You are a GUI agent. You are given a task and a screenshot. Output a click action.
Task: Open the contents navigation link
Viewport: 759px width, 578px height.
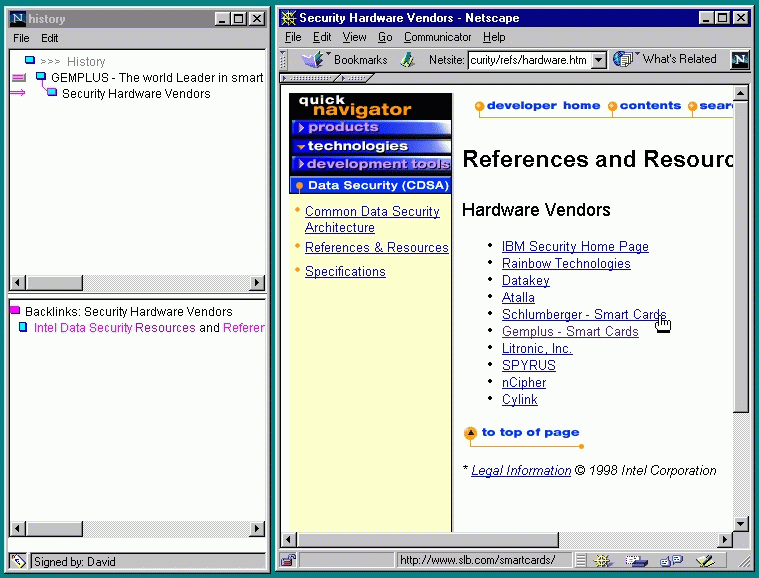point(650,106)
